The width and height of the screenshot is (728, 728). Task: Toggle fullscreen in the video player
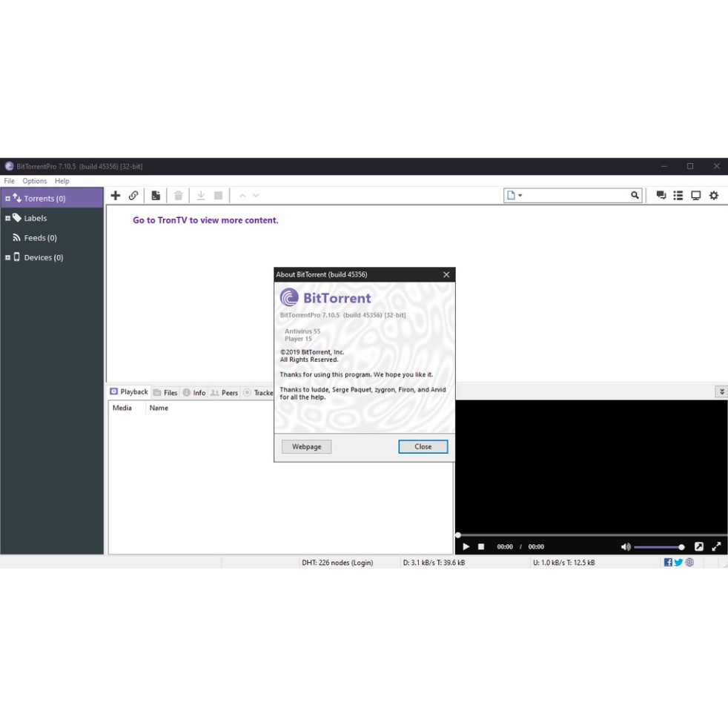click(716, 547)
